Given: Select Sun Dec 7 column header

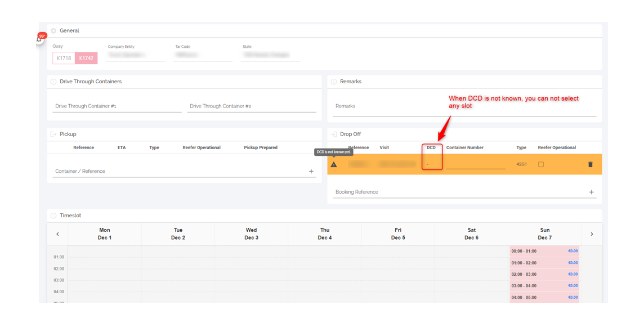Looking at the screenshot, I should tap(544, 234).
